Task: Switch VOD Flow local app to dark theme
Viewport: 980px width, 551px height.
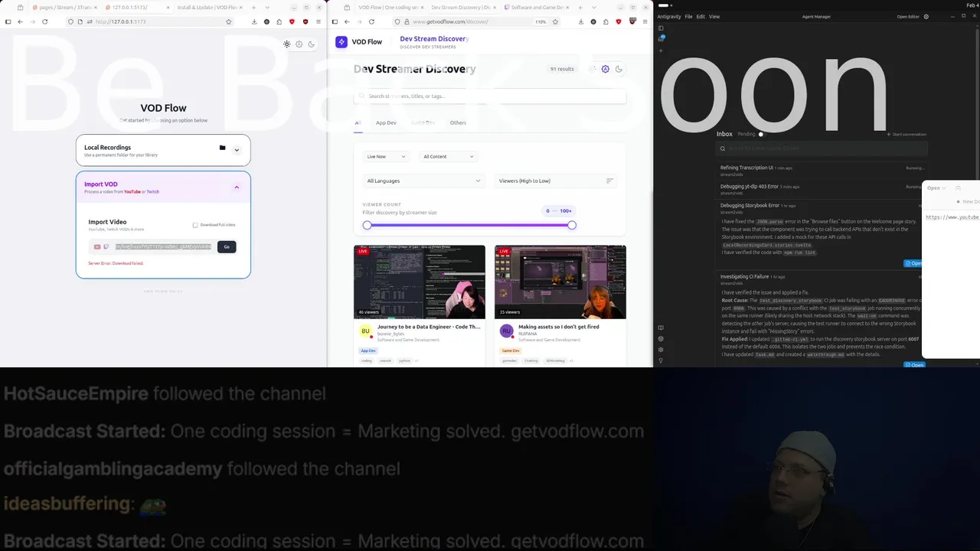Action: 312,44
